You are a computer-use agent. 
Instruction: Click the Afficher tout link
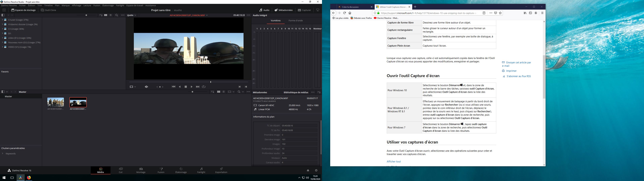pos(393,162)
